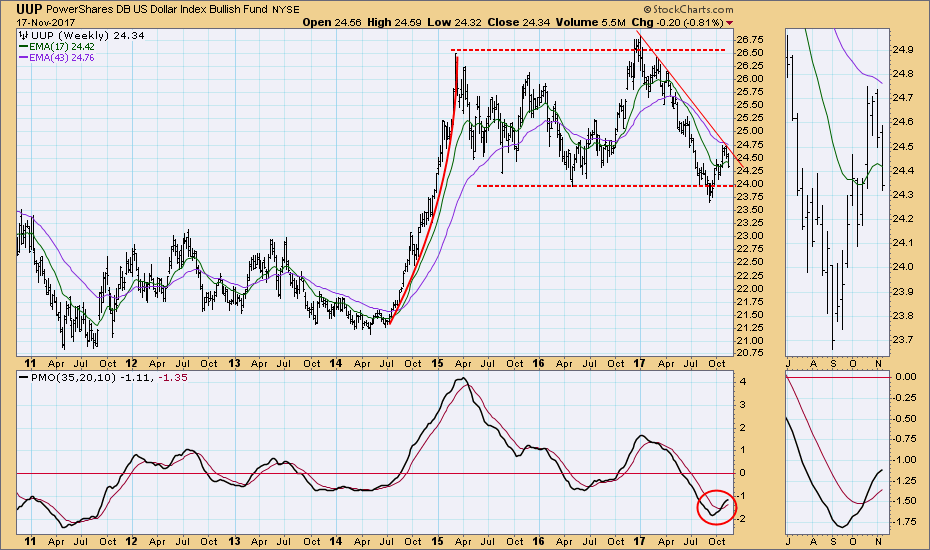
Task: Click the 26.50 price axis label
Action: point(749,53)
